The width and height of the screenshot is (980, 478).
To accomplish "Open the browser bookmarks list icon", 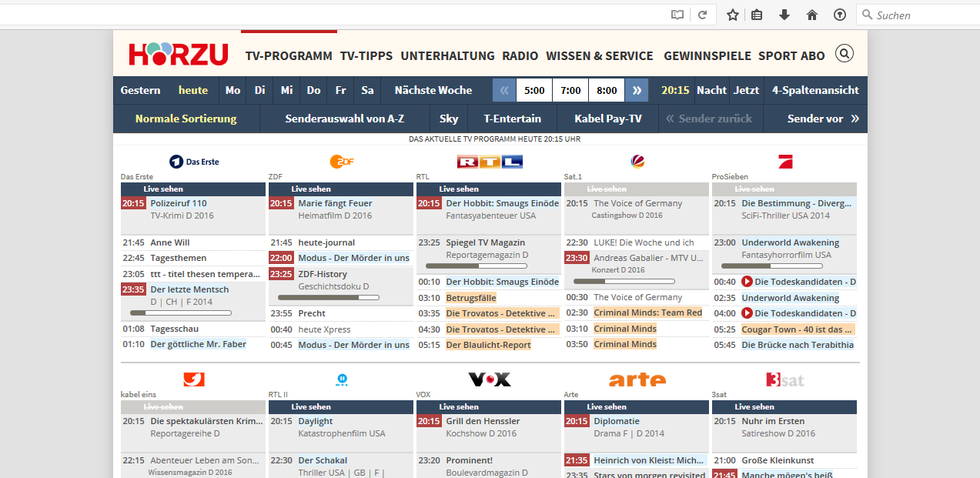I will pos(757,15).
